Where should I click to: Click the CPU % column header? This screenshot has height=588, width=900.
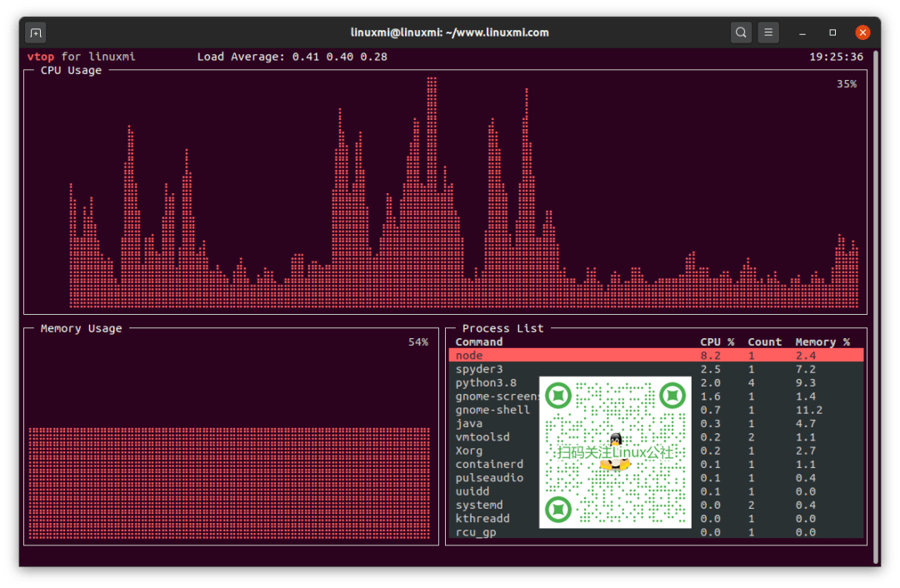point(717,342)
